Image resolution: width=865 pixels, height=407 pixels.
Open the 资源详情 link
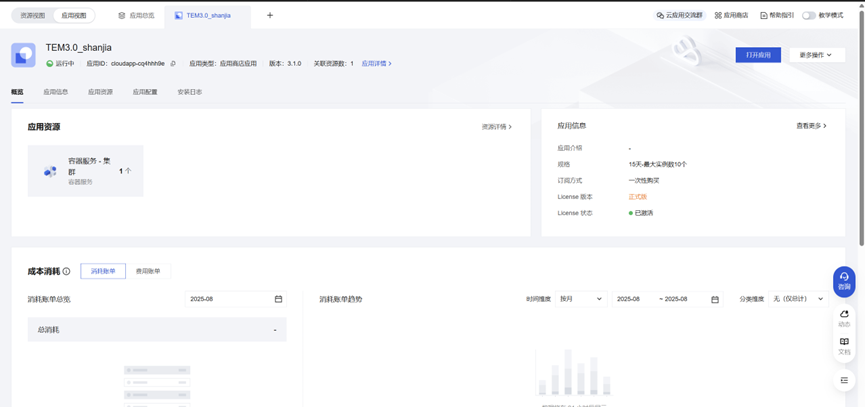click(x=496, y=127)
